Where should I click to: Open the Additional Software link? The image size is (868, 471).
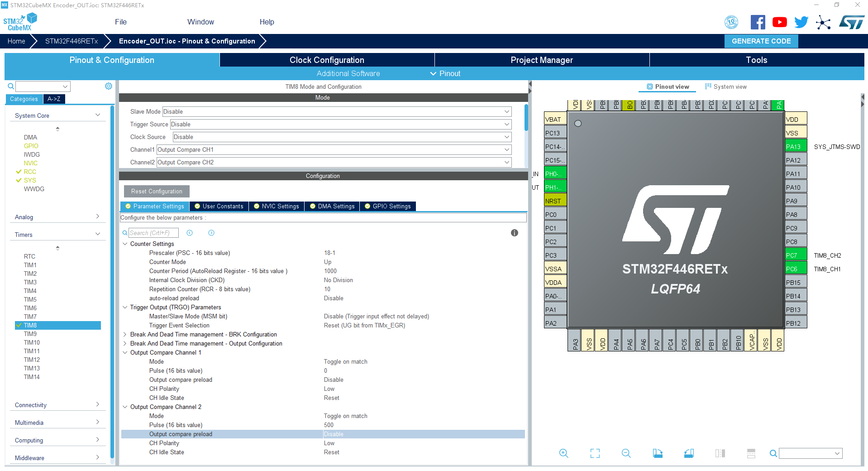[x=348, y=73]
